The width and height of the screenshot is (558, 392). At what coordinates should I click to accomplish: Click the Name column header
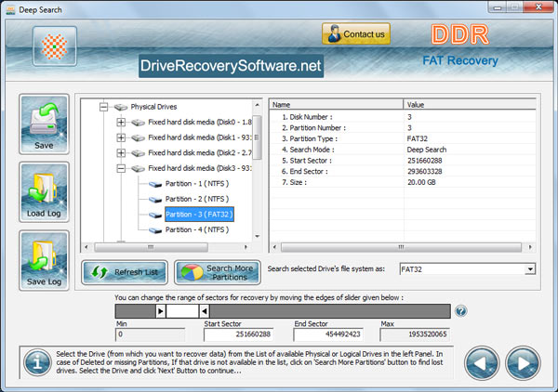pyautogui.click(x=336, y=104)
